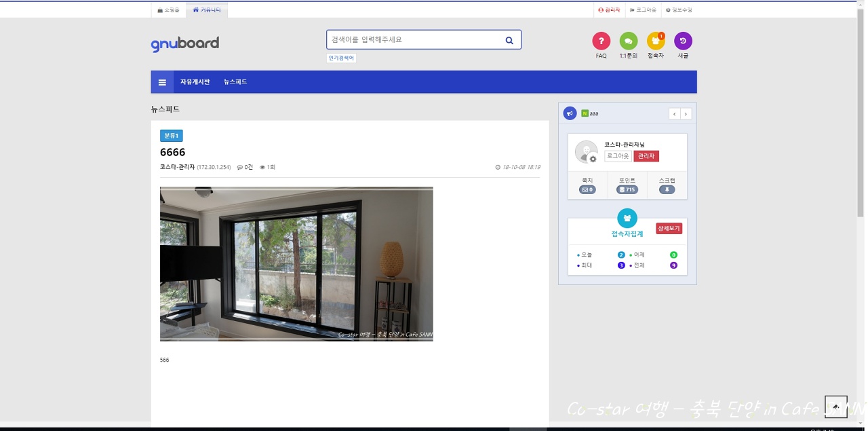The image size is (868, 431).
Task: Click the scroll-to-top arrow button
Action: click(835, 407)
